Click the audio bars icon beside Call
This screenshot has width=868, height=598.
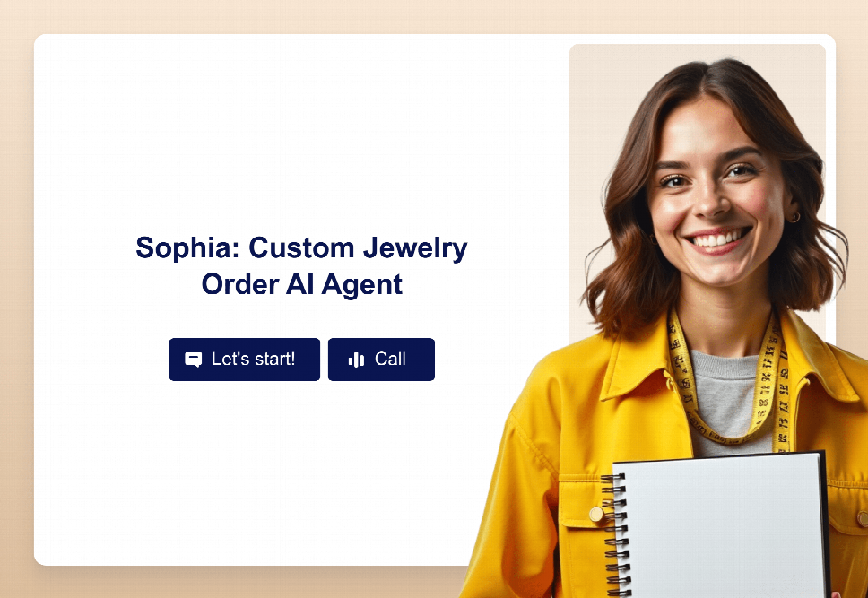pos(357,360)
